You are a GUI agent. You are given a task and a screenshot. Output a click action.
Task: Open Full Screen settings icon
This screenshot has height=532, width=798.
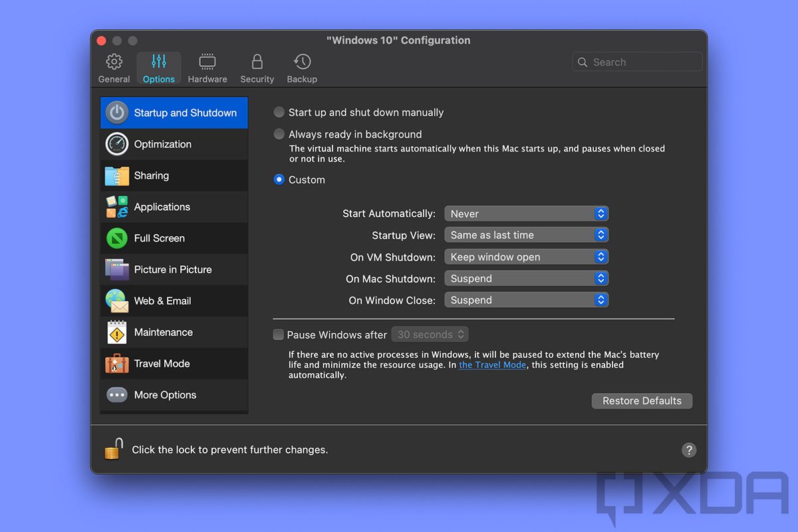click(117, 238)
